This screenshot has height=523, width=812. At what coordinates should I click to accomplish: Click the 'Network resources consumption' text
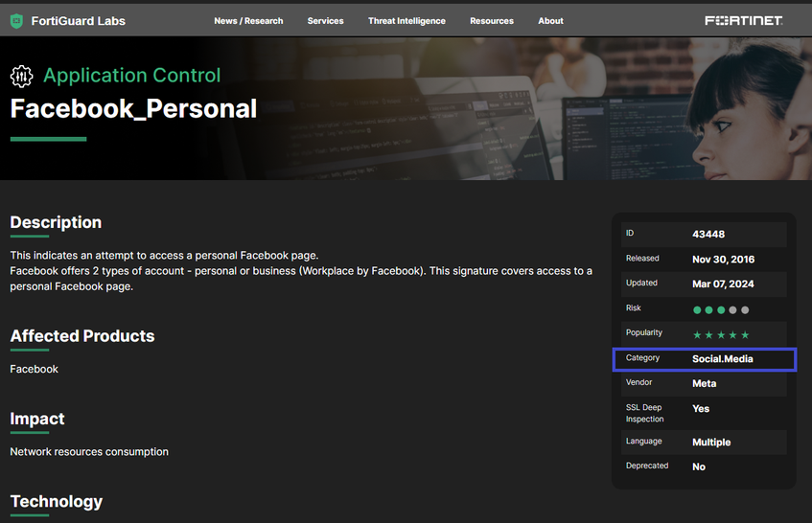89,451
